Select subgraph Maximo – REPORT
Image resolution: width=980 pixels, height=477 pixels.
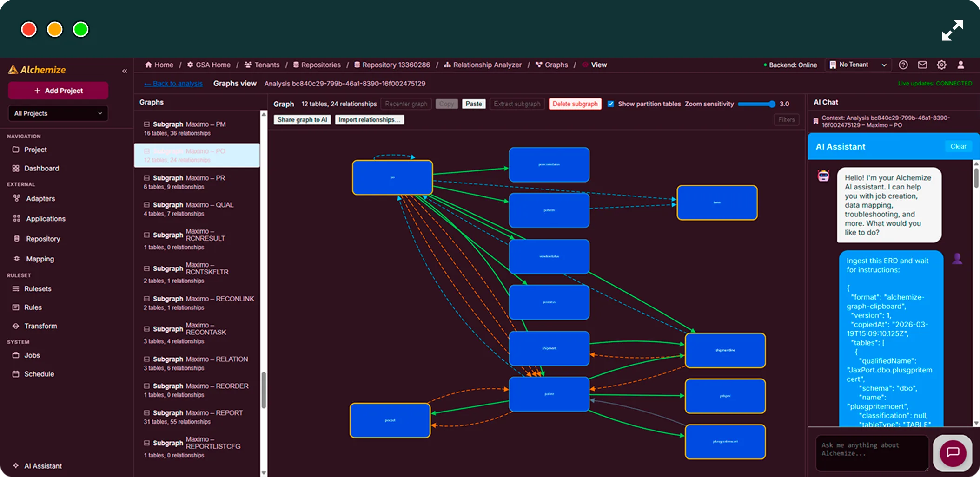pyautogui.click(x=197, y=417)
